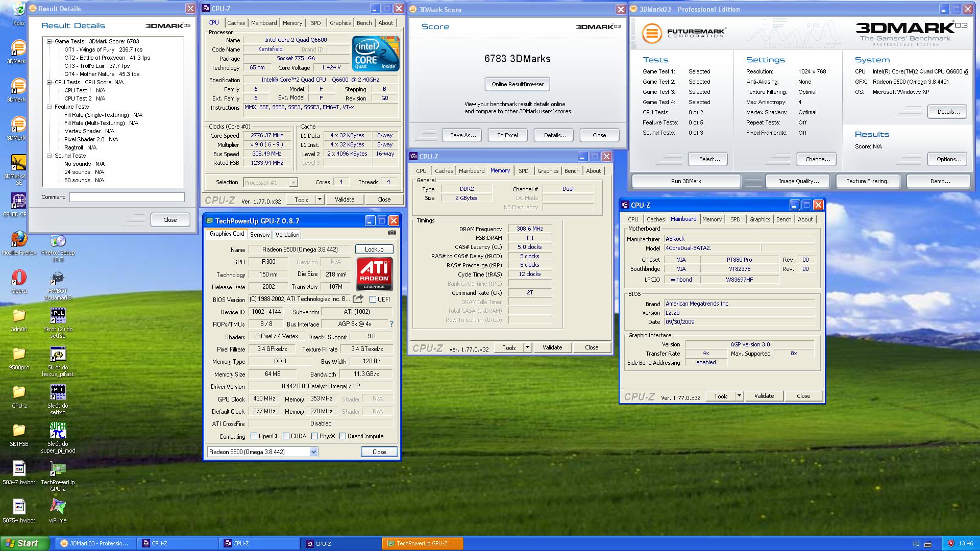Click Image Quality... button in 3DMark03
The height and width of the screenshot is (551, 980).
coord(799,181)
